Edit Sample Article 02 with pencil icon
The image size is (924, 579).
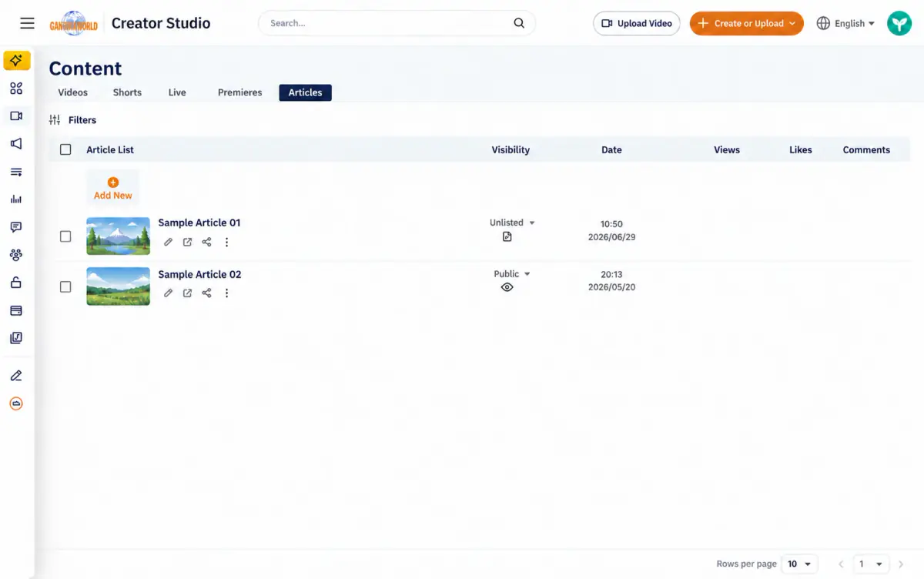169,293
